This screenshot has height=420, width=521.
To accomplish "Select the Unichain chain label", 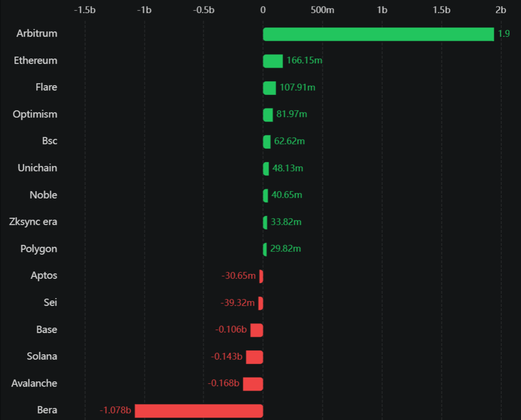I will pos(38,168).
